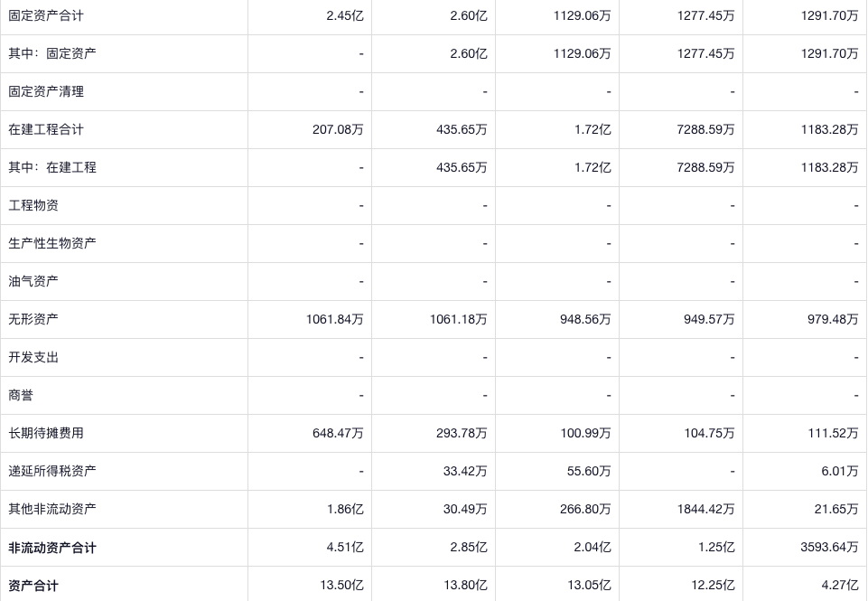Screen dimensions: 868x601
Task: Select the 13.80亿 资产合计 cell
Action: 465,586
